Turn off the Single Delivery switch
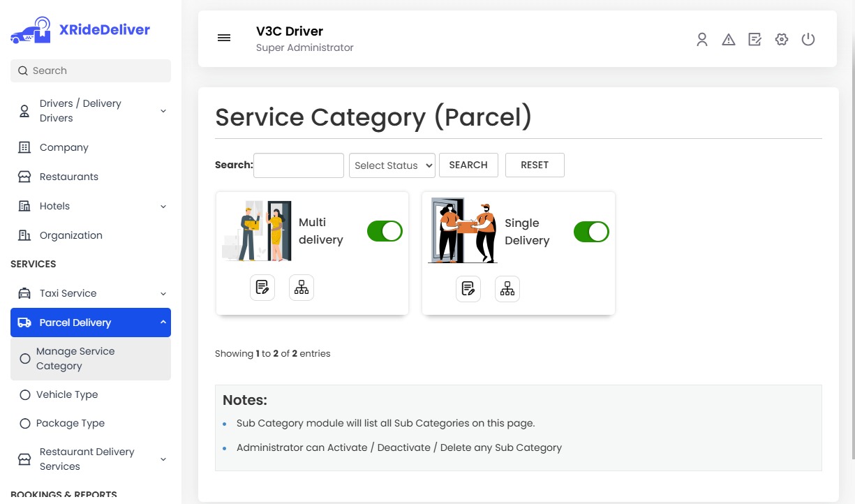The width and height of the screenshot is (855, 504). (591, 231)
